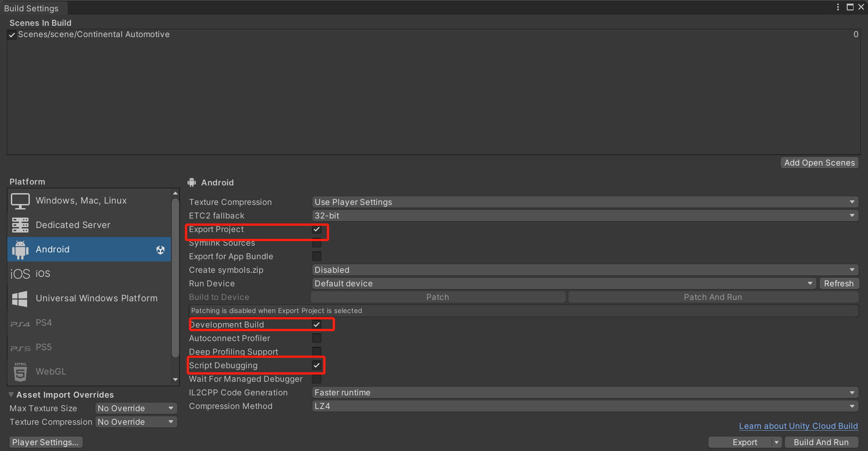Image resolution: width=868 pixels, height=451 pixels.
Task: Click the iOS platform logo icon
Action: [x=20, y=274]
